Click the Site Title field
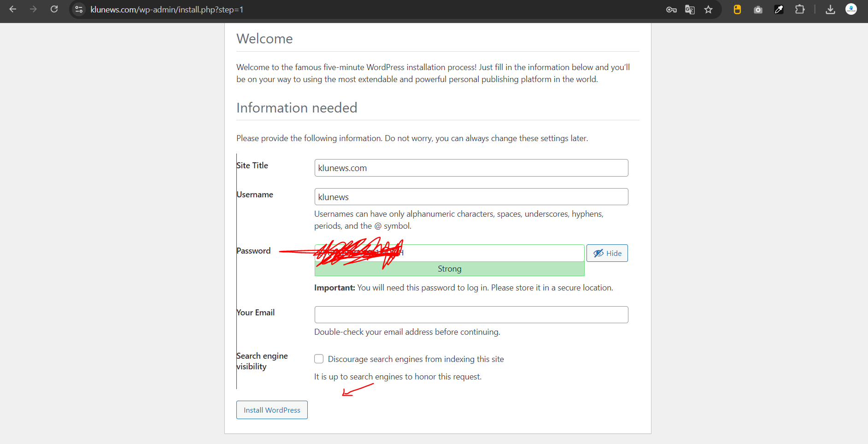Viewport: 868px width, 444px height. click(471, 168)
